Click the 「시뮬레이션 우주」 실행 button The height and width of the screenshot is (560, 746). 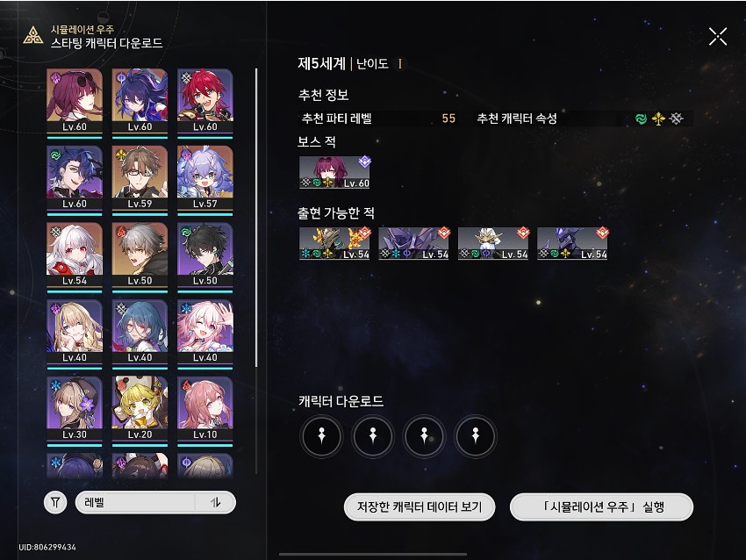[x=601, y=506]
